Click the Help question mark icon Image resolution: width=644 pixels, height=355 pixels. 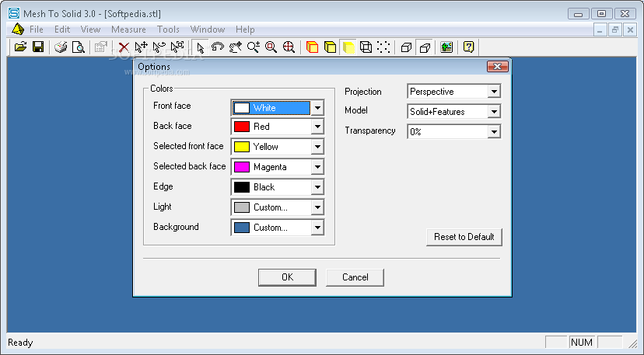(469, 47)
